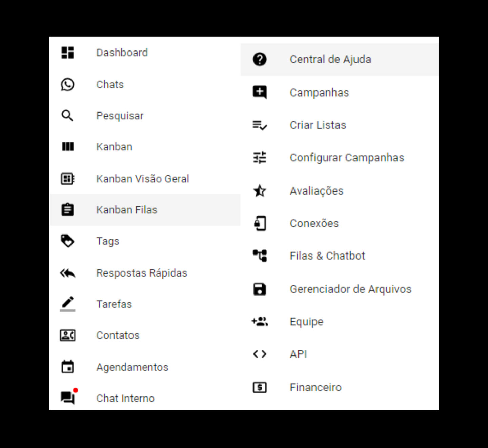This screenshot has height=448, width=488.
Task: Click the Dashboard grid icon
Action: pyautogui.click(x=67, y=53)
